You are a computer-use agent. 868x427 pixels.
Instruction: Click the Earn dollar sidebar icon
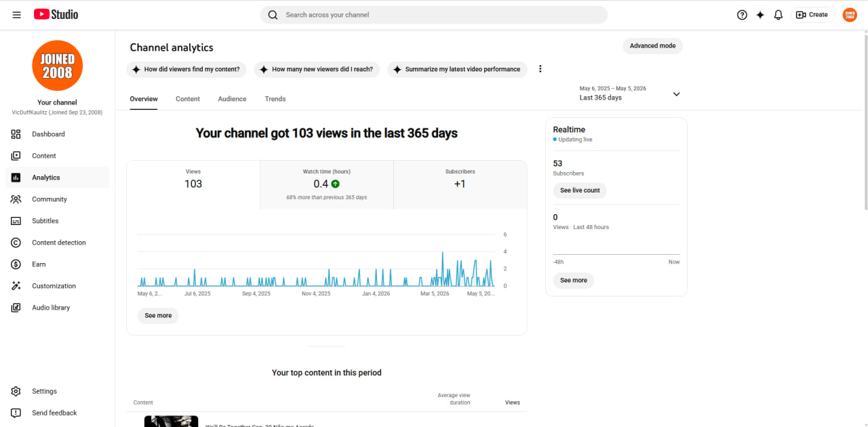[x=16, y=264]
